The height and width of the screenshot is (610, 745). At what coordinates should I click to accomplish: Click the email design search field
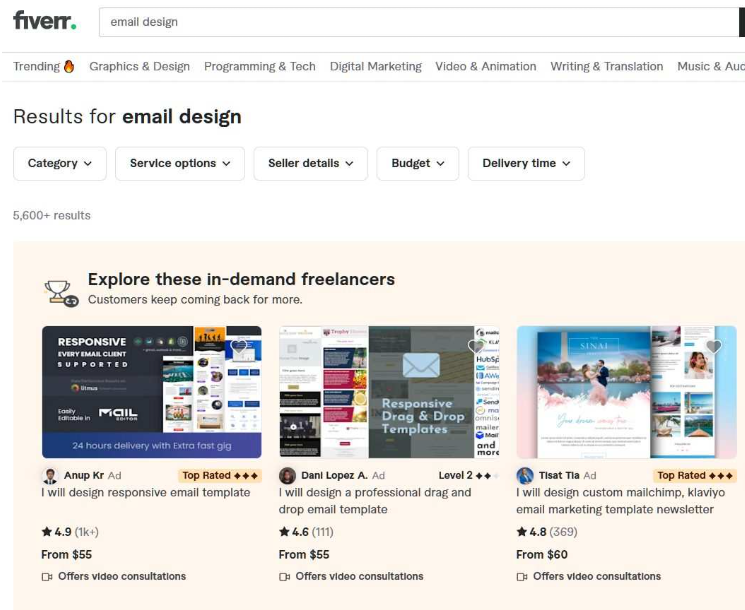[419, 22]
